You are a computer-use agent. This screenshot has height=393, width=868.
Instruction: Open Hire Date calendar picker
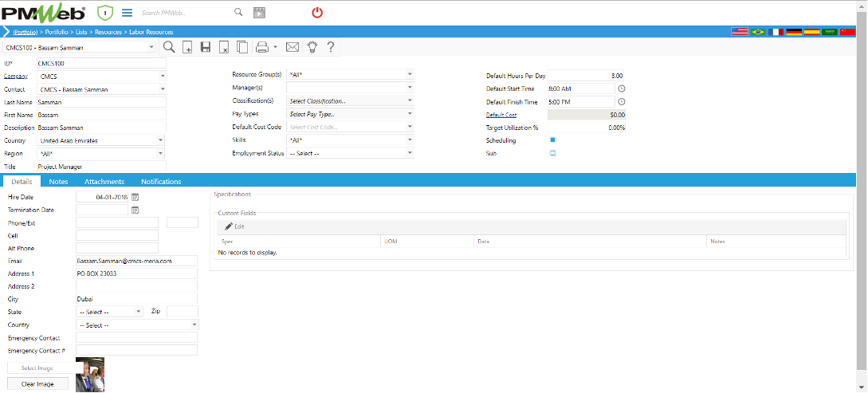click(x=135, y=197)
